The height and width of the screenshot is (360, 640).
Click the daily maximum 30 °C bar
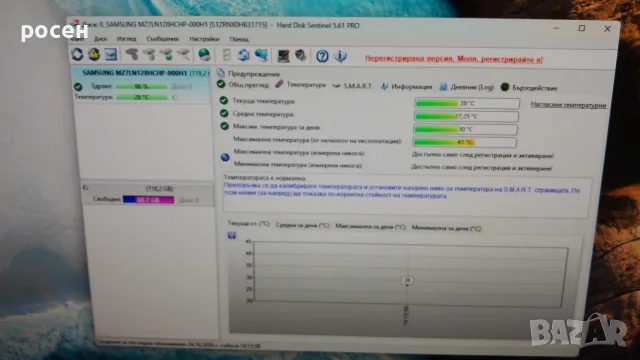[465, 129]
